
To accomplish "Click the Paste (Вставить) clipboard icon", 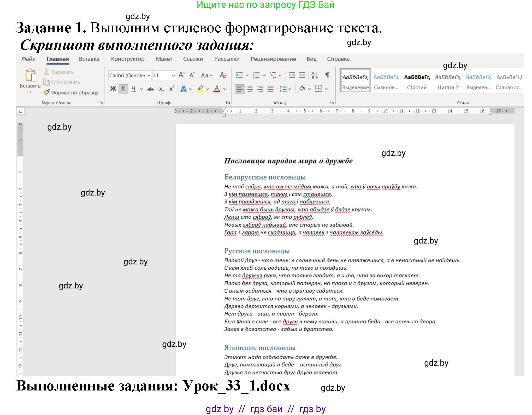I will 31,75.
